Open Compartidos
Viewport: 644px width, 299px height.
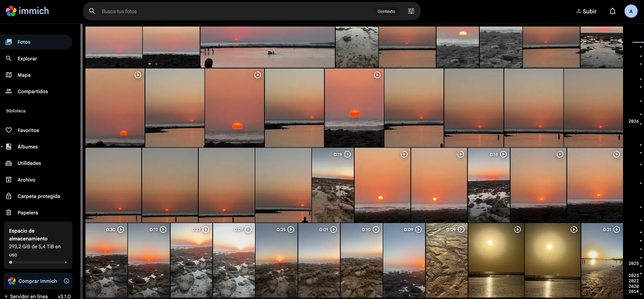click(36, 91)
